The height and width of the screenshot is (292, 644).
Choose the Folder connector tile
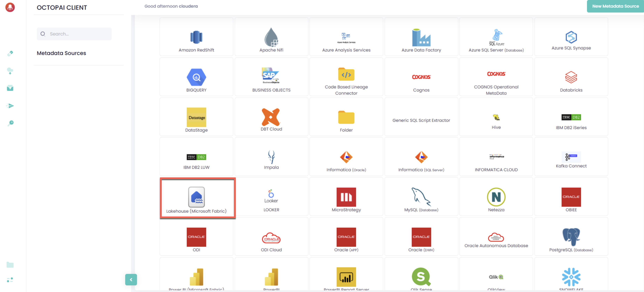pyautogui.click(x=346, y=117)
